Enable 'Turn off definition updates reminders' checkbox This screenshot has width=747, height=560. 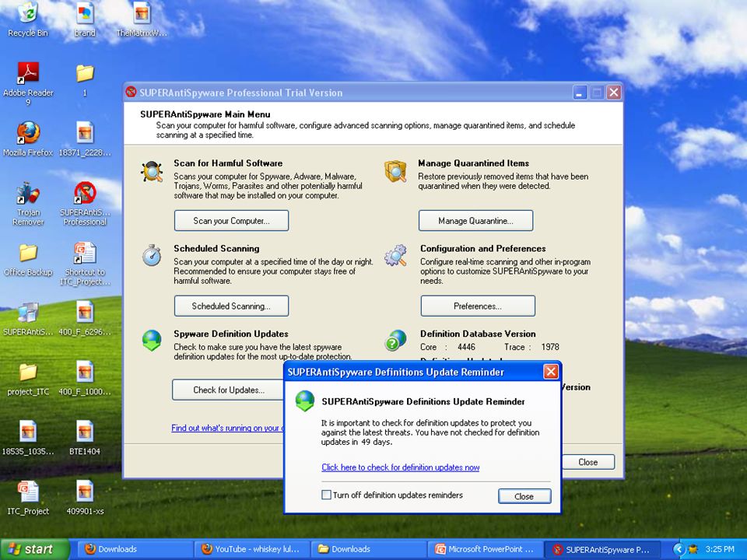coord(326,495)
